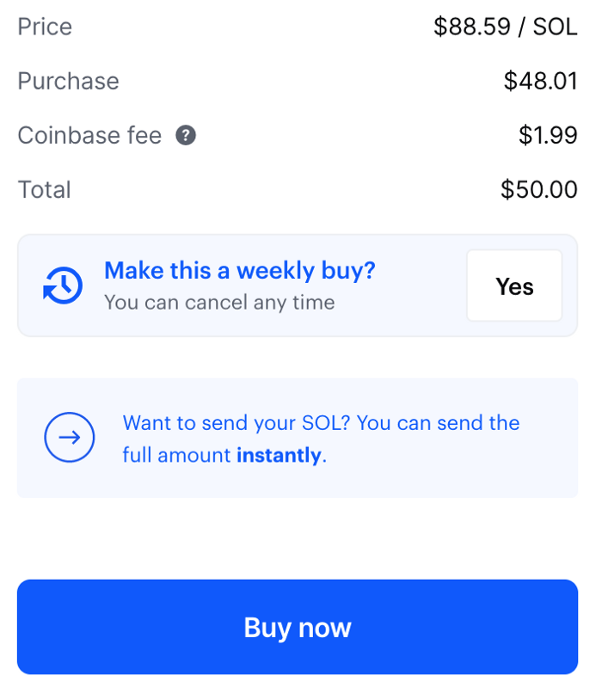Viewport: 602px width, 700px height.
Task: Click the recurring clock icon
Action: (63, 286)
